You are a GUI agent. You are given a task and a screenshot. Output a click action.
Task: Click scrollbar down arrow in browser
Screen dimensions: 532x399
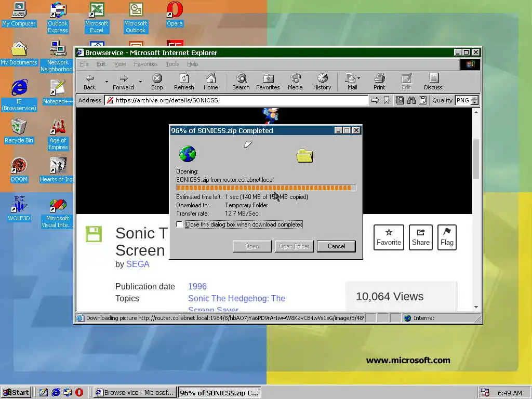tap(476, 307)
